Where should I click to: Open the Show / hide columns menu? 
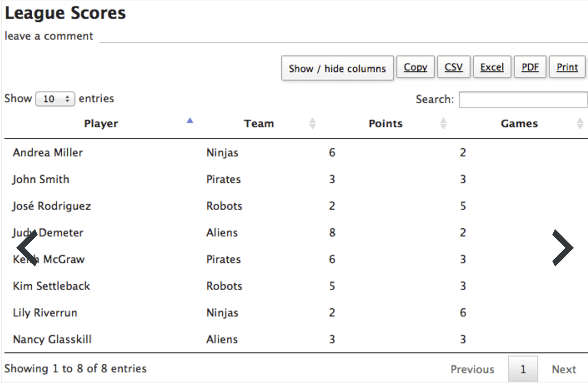(337, 68)
